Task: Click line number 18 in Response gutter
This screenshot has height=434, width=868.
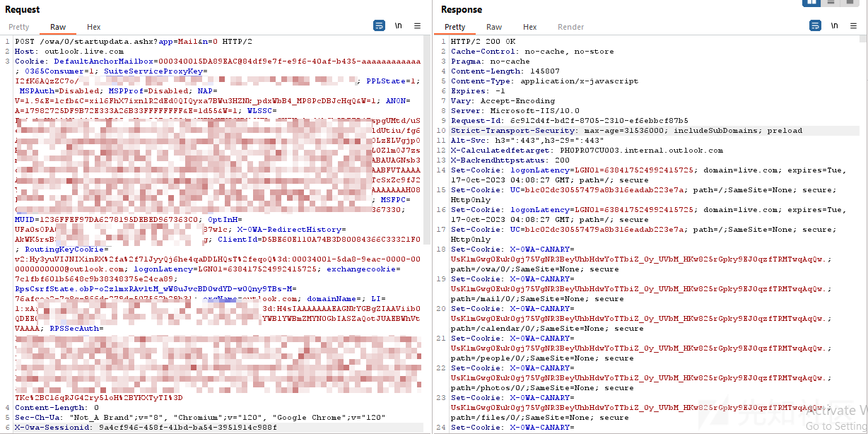Action: (441, 250)
